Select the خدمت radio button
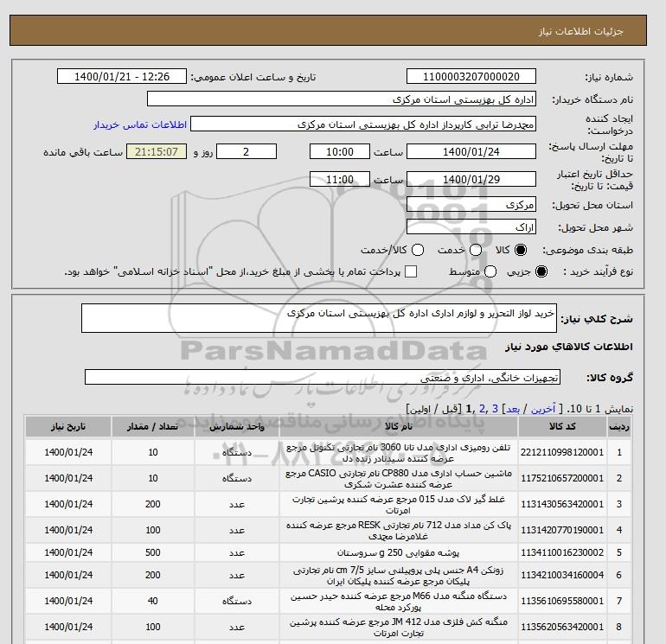The width and height of the screenshot is (666, 644). pyautogui.click(x=476, y=250)
